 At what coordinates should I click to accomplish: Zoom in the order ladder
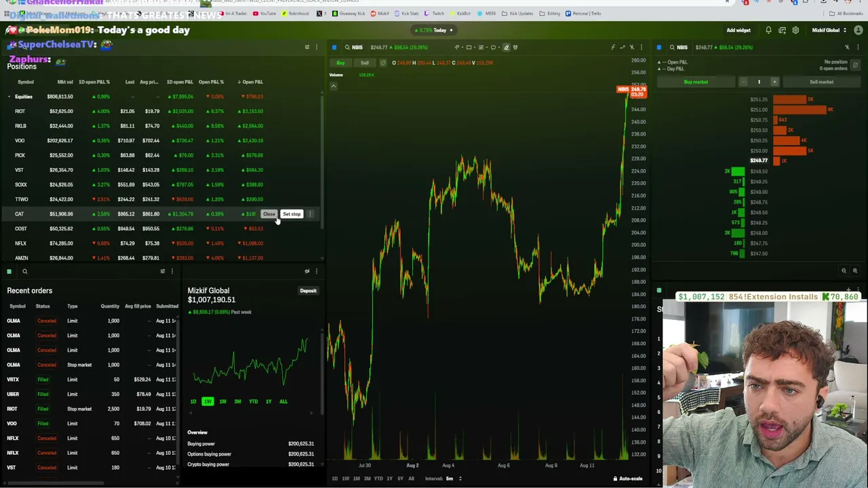(854, 271)
